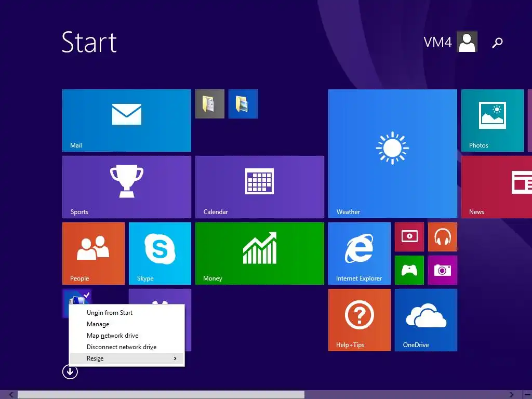The width and height of the screenshot is (532, 399).
Task: Click horizontal scrollbar left arrow
Action: [x=11, y=395]
